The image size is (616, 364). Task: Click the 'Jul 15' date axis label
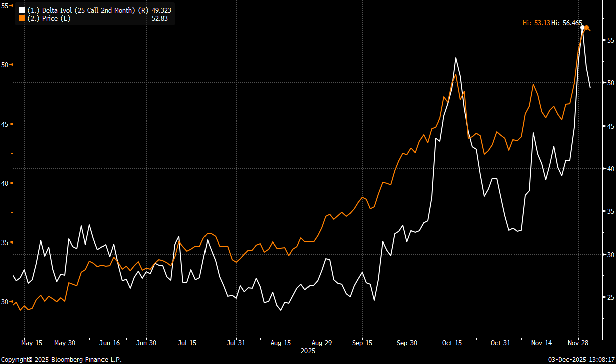coord(187,343)
